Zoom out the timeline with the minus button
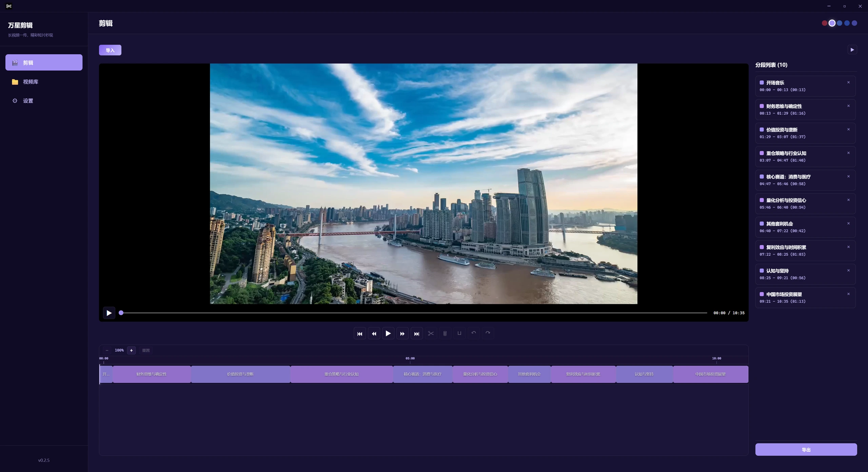 click(107, 350)
